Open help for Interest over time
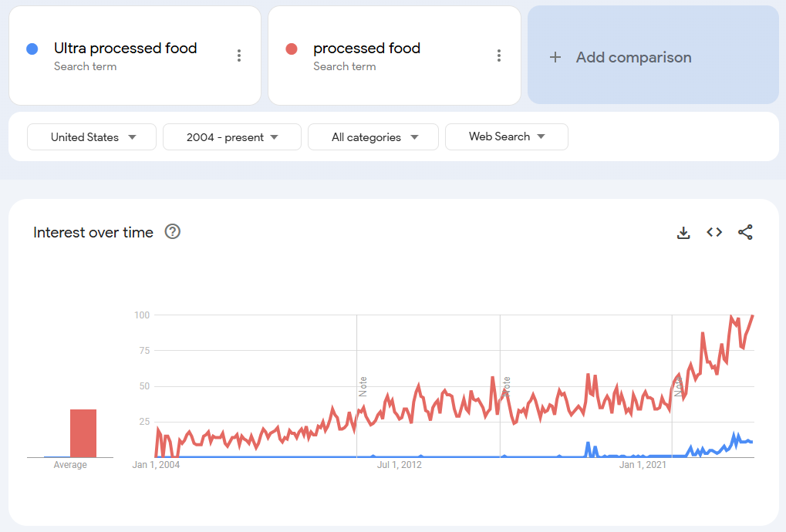Viewport: 786px width, 532px height. [173, 232]
